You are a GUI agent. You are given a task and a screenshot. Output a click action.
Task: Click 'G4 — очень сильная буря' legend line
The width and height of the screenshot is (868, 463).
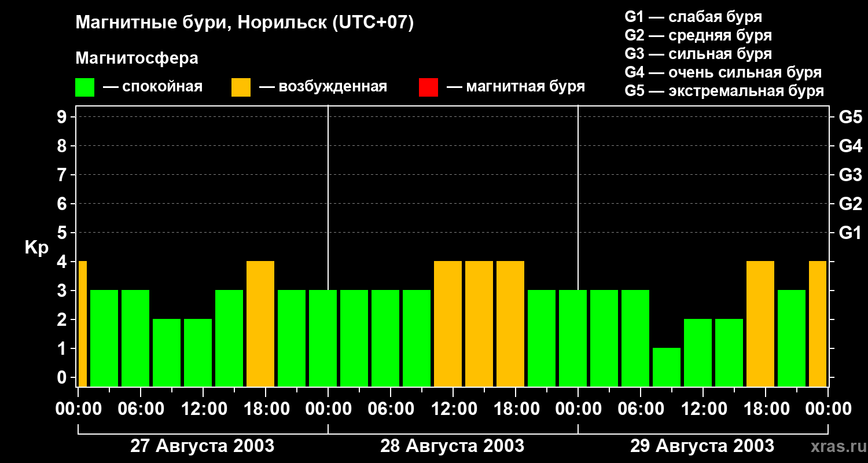(723, 72)
